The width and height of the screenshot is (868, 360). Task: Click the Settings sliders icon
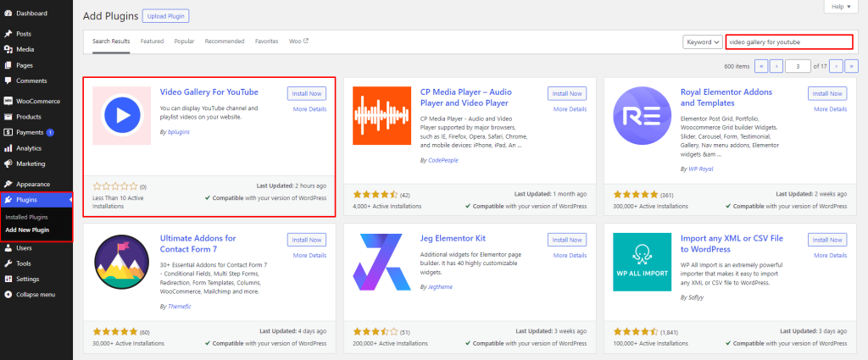click(8, 279)
